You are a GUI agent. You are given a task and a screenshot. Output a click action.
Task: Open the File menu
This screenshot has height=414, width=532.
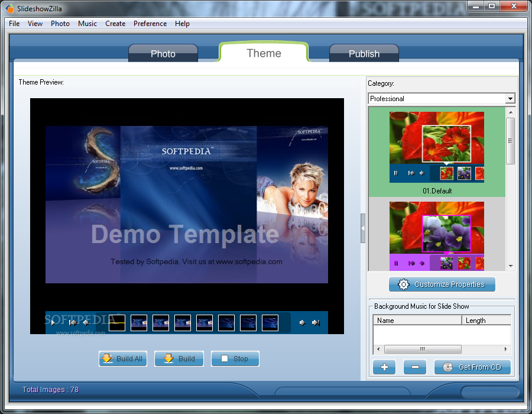click(14, 24)
